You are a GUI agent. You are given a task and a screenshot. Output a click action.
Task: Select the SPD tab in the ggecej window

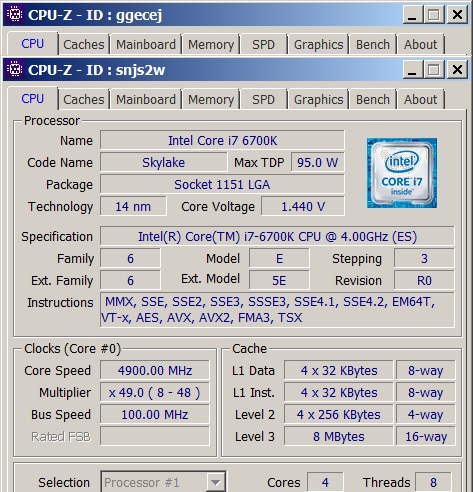[x=263, y=44]
